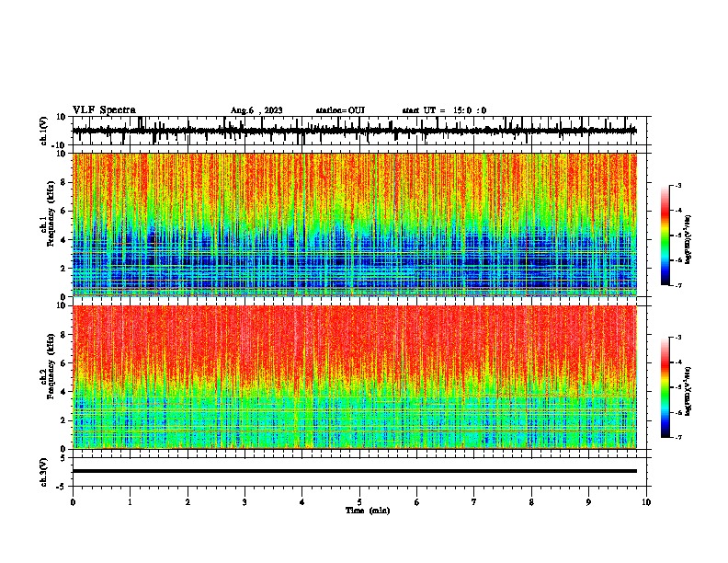Click the '4' kHz tick on ch.2 spectrogram
Screen dimensions: 728x563
point(63,392)
